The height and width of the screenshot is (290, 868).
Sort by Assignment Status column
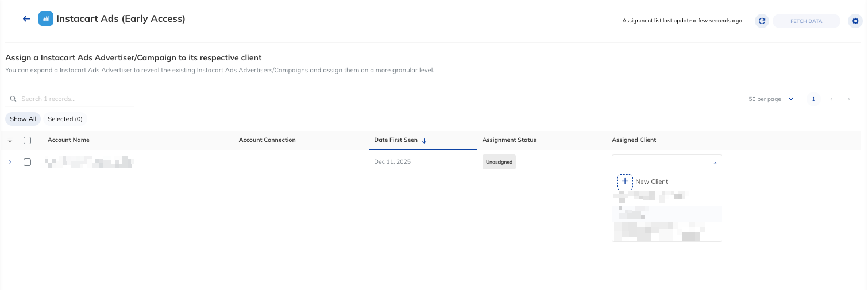click(509, 140)
